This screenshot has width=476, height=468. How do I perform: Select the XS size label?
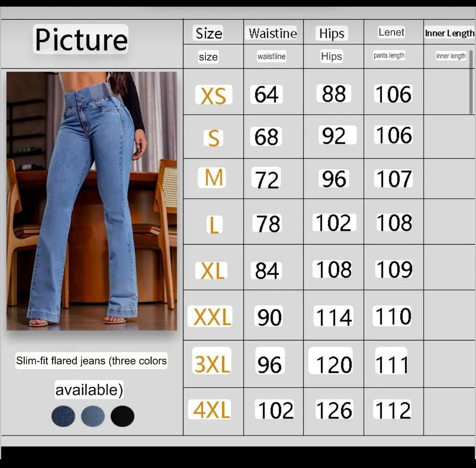click(213, 96)
